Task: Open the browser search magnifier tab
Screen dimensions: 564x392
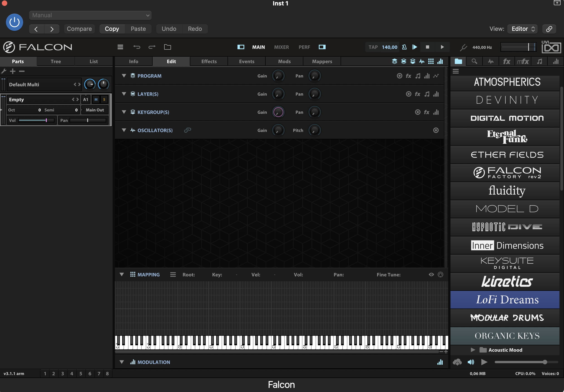Action: tap(474, 61)
